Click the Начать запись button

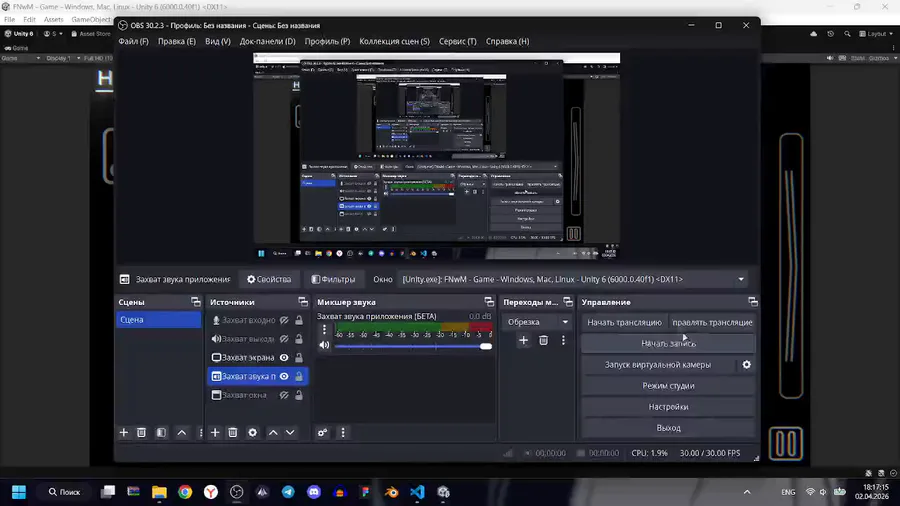click(x=668, y=344)
